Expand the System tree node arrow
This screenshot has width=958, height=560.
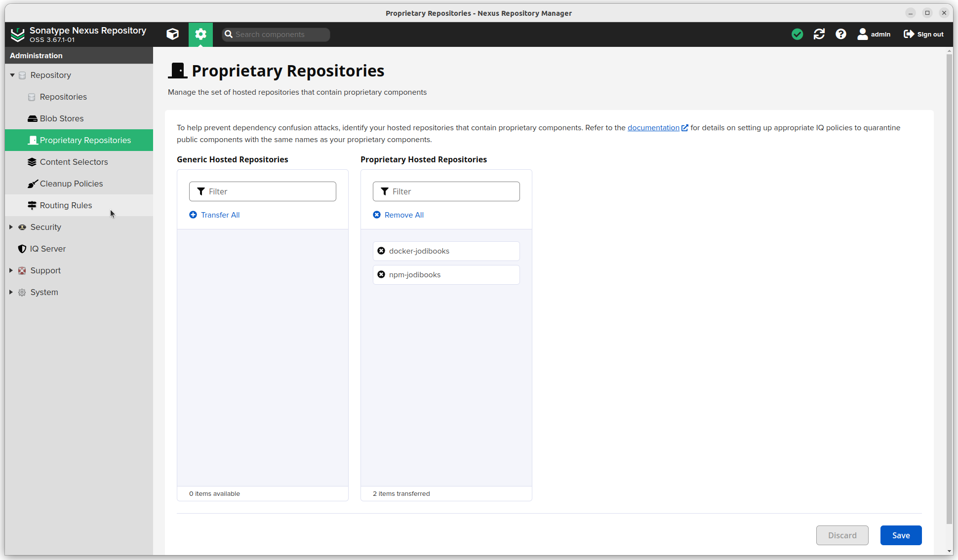pyautogui.click(x=11, y=292)
